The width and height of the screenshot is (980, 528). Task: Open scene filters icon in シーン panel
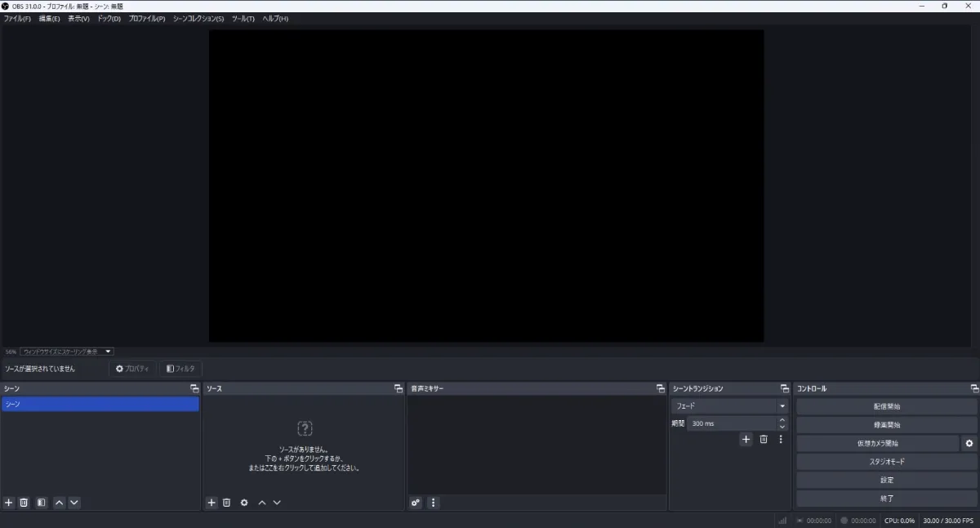click(x=41, y=503)
